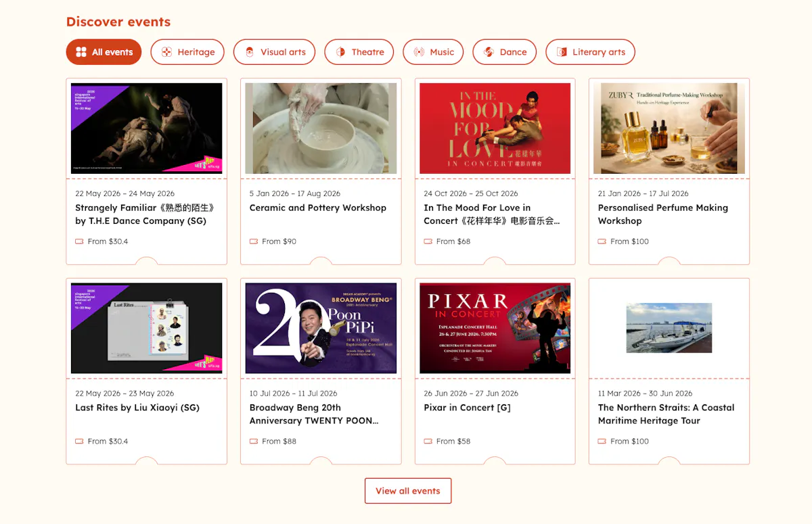Click ticket icon next to From $68
This screenshot has height=524, width=812.
[x=428, y=241]
